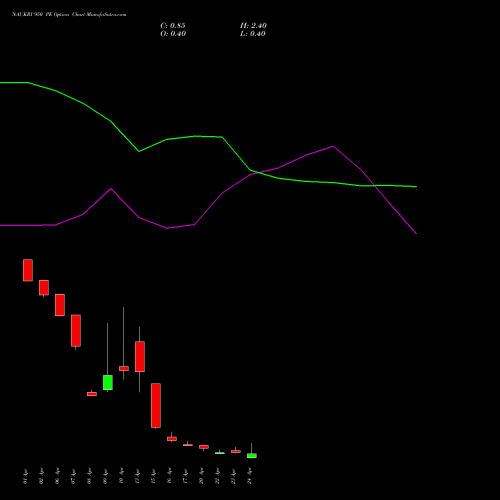Viewport: 500px width, 500px height.
Task: Click the 09 Apr date label
Action: point(106,476)
